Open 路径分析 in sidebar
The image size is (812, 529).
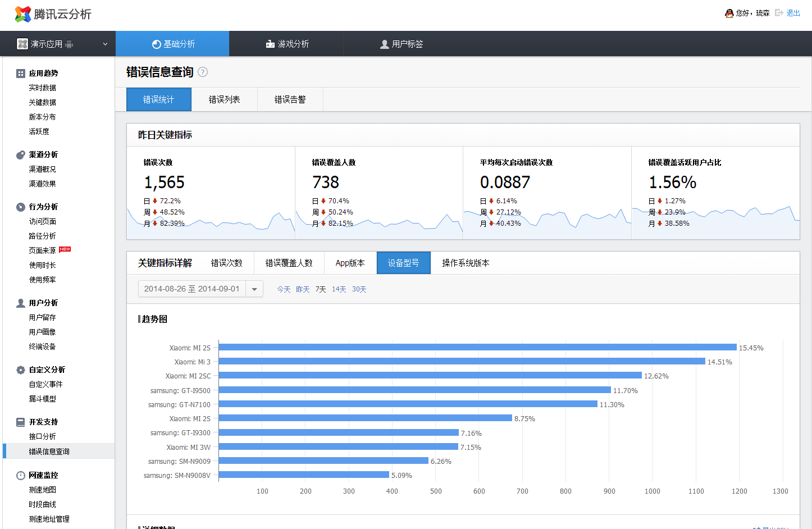(x=43, y=236)
